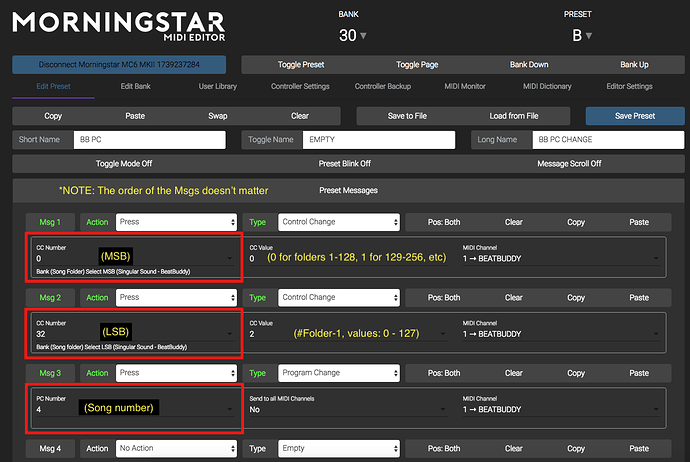Image resolution: width=690 pixels, height=462 pixels.
Task: Open Msg 3 Action dropdown
Action: click(x=176, y=373)
